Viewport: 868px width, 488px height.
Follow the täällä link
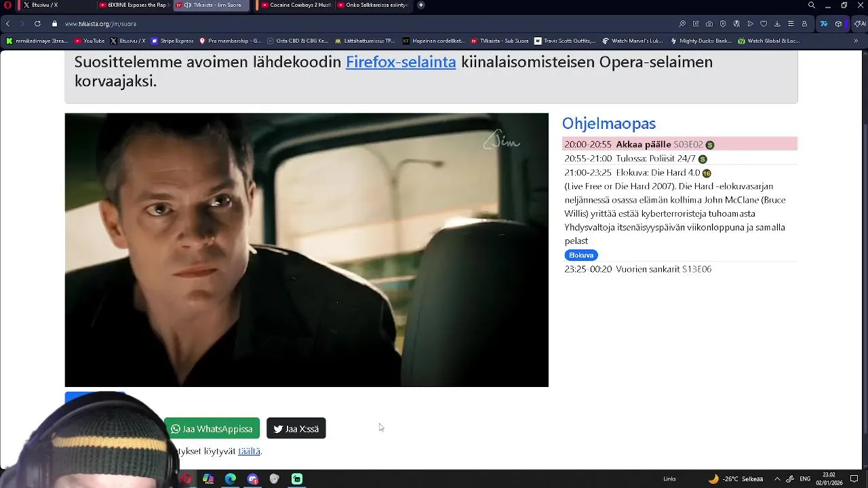coord(249,451)
